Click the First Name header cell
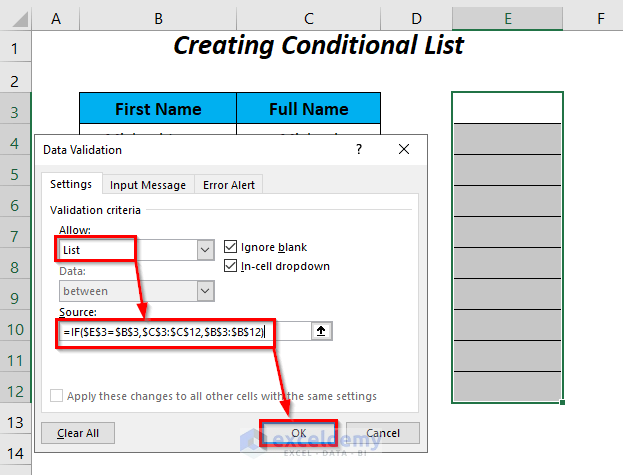The width and height of the screenshot is (623, 475). [158, 108]
